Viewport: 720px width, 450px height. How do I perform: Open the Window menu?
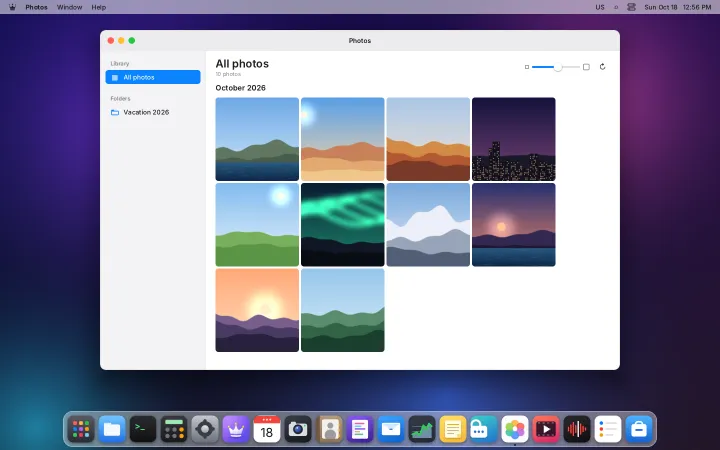(69, 7)
